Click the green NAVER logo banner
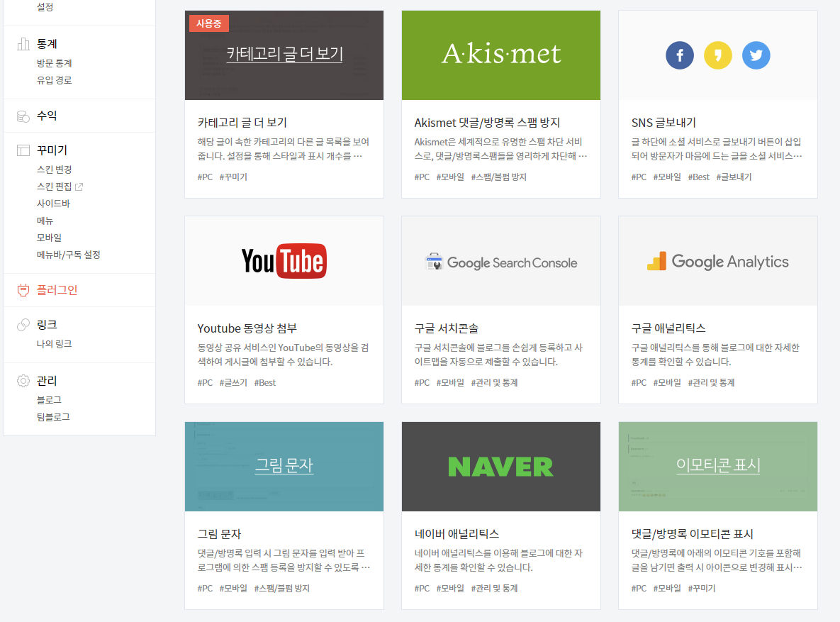Viewport: 840px width, 622px height. pos(501,467)
